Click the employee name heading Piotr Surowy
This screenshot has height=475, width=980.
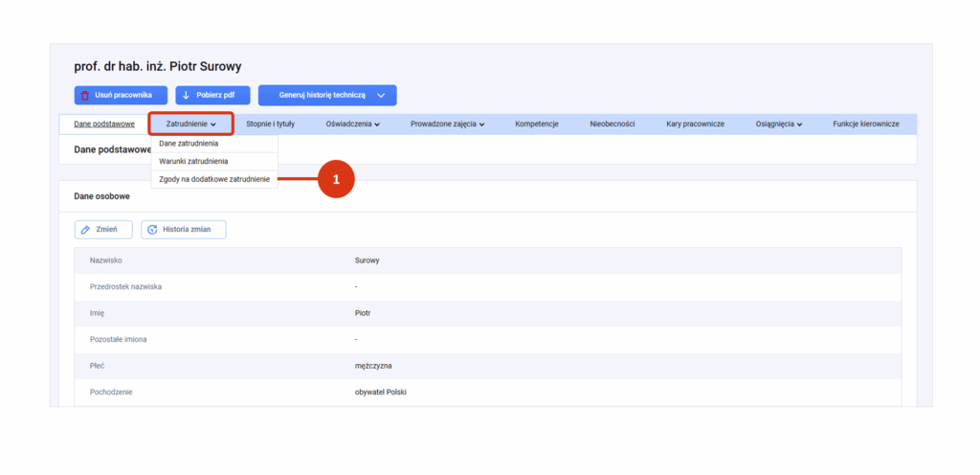click(x=158, y=66)
